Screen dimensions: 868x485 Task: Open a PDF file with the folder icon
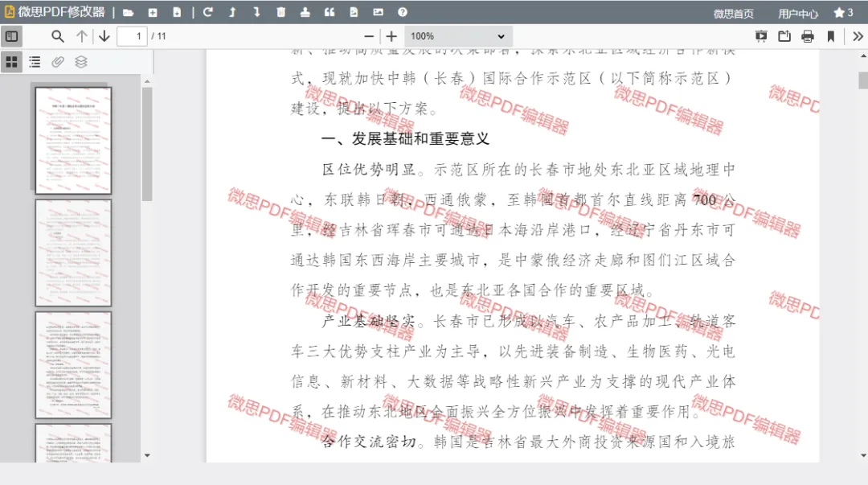click(x=128, y=12)
